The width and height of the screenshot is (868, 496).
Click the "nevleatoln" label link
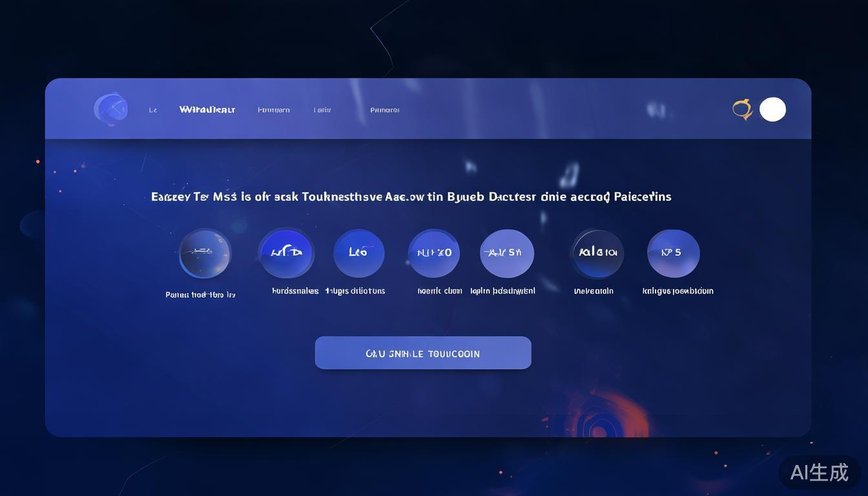pyautogui.click(x=594, y=291)
